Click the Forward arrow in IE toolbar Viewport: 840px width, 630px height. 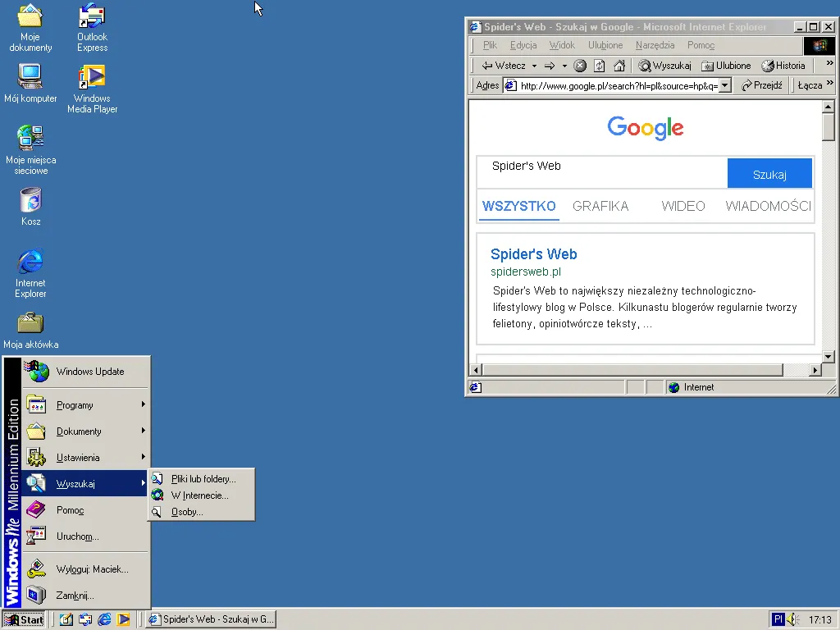click(550, 66)
